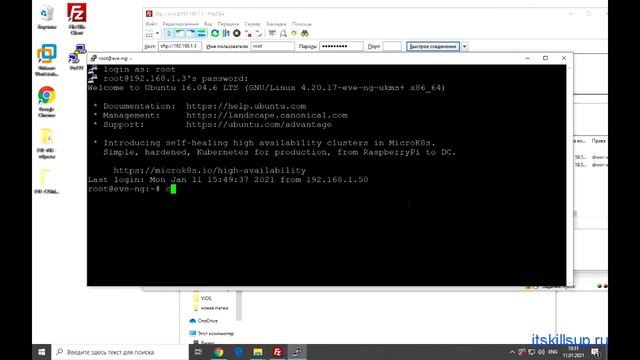This screenshot has width=640, height=360.
Task: Switch to Edge on the taskbar
Action: coord(238,352)
